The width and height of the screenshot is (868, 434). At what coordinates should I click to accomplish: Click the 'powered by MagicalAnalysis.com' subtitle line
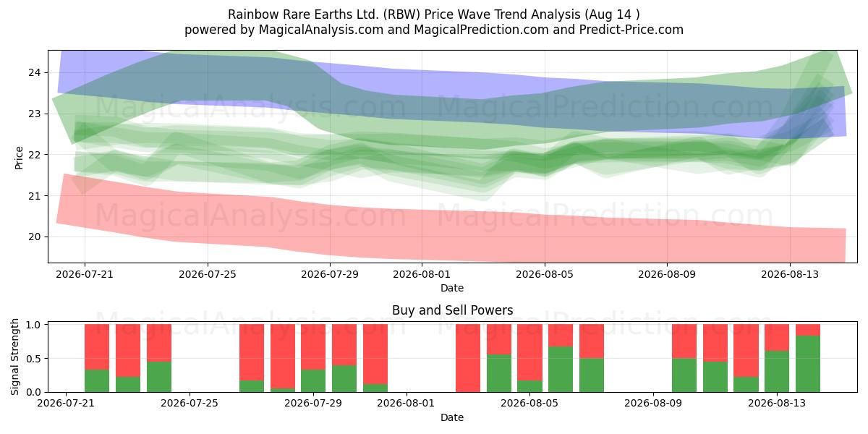pyautogui.click(x=434, y=30)
